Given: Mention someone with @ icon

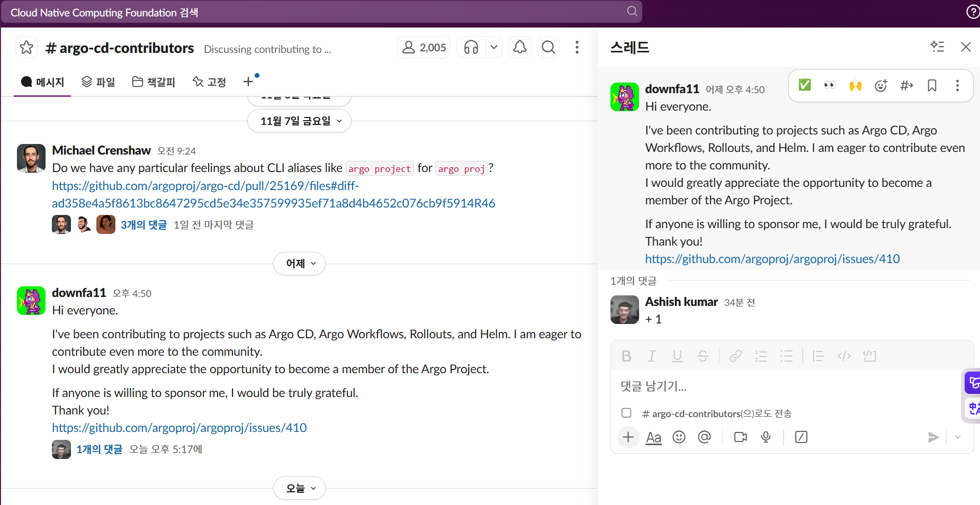Looking at the screenshot, I should [704, 437].
